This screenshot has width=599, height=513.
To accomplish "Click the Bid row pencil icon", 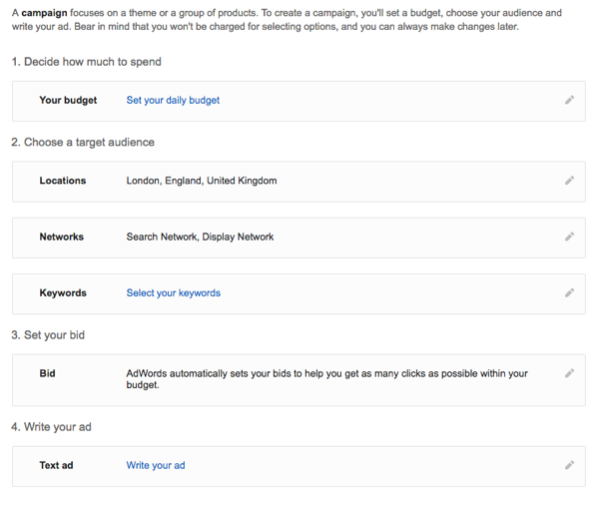I will tap(569, 373).
